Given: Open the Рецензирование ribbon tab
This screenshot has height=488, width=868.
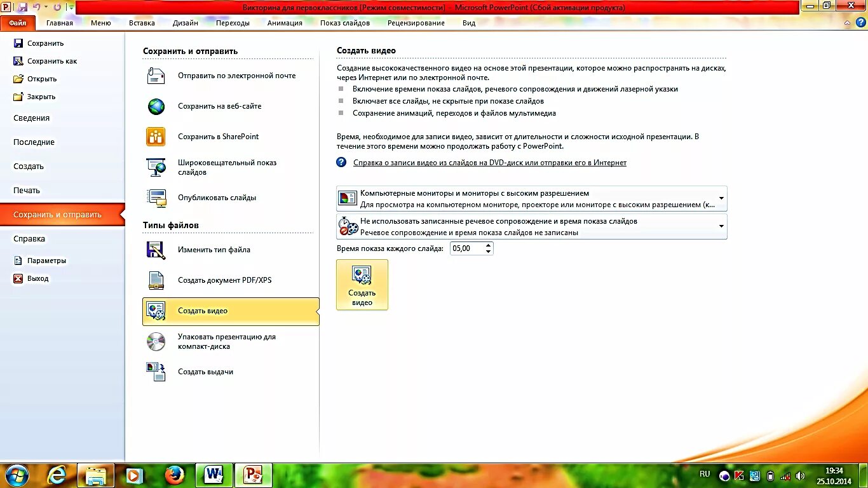Looking at the screenshot, I should (416, 23).
